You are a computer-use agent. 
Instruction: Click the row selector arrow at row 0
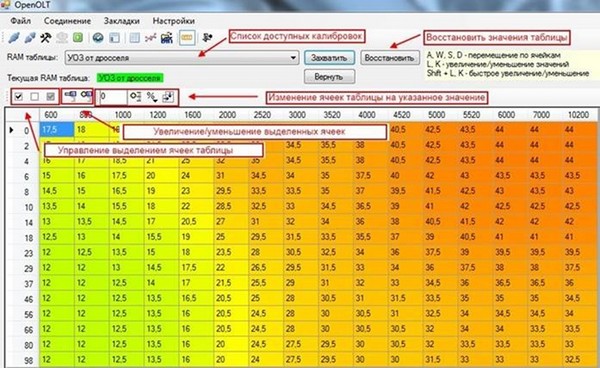point(11,130)
